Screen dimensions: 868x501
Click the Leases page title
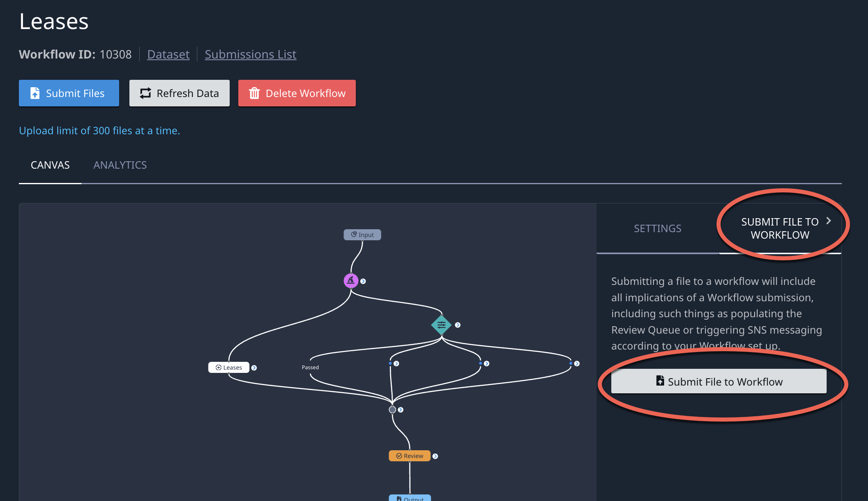coord(54,21)
